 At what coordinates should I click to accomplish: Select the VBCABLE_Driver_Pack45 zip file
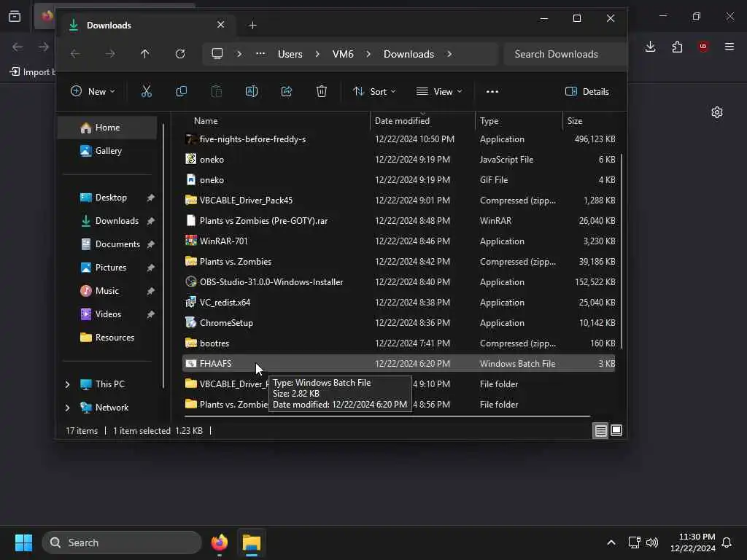[x=399, y=201]
